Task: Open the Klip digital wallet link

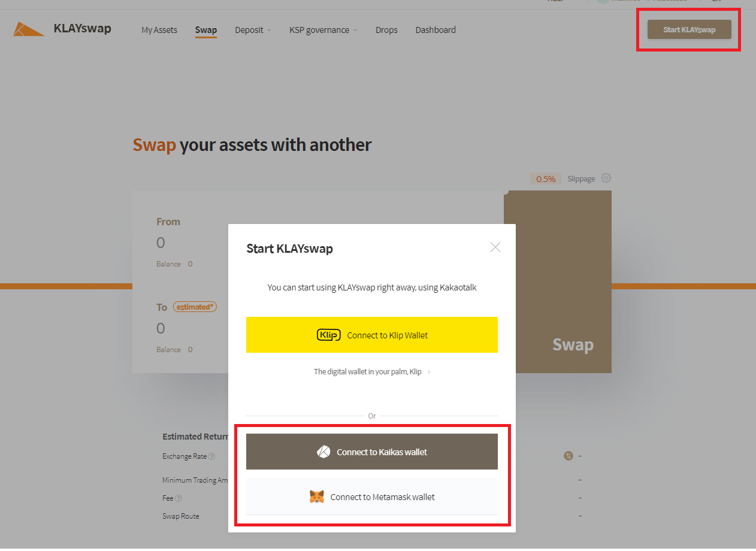Action: [372, 371]
